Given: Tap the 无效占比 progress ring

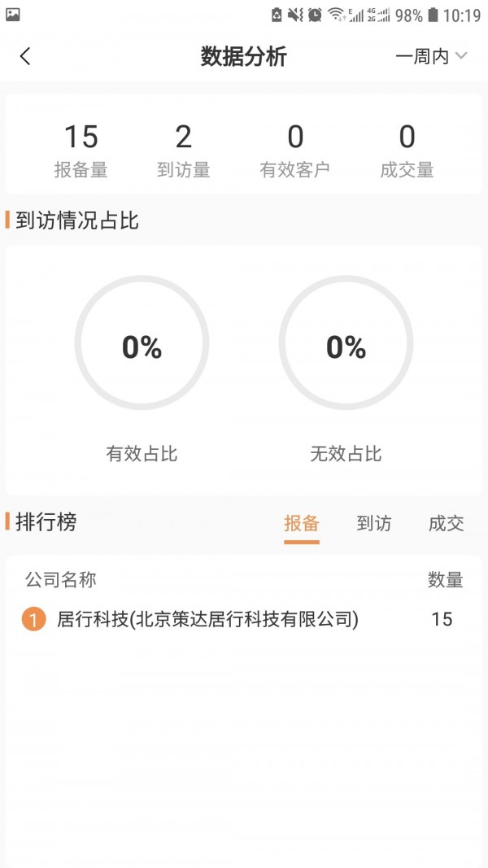Looking at the screenshot, I should click(x=346, y=342).
